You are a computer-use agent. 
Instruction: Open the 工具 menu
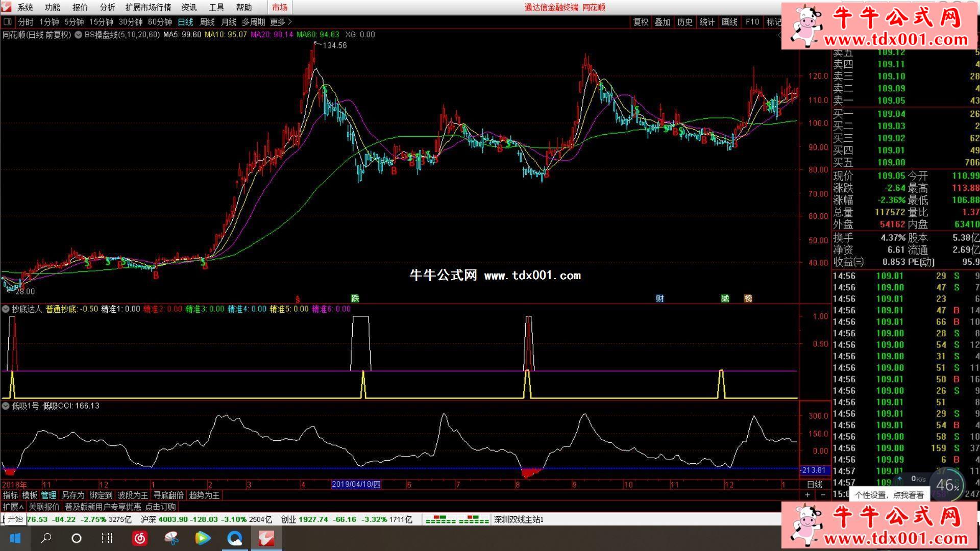216,8
